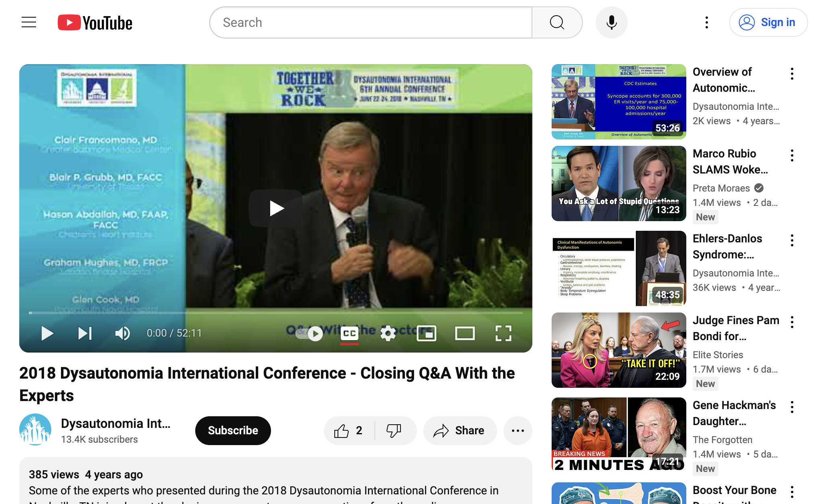Click the large center play button
The width and height of the screenshot is (821, 504).
[276, 208]
